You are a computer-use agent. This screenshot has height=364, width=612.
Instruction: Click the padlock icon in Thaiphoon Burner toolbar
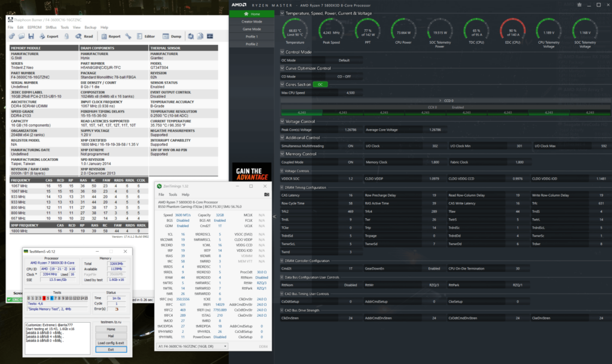pyautogui.click(x=67, y=36)
